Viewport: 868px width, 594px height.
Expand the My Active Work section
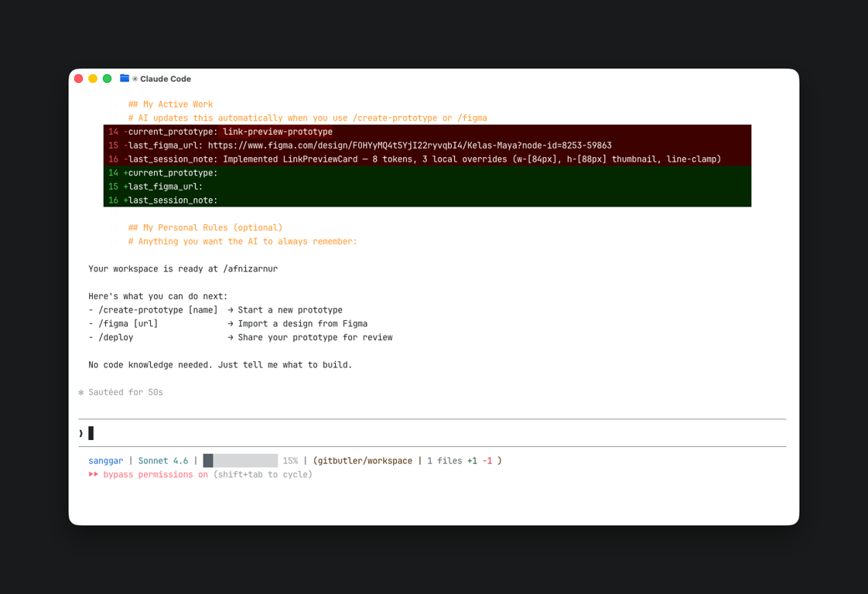(170, 104)
